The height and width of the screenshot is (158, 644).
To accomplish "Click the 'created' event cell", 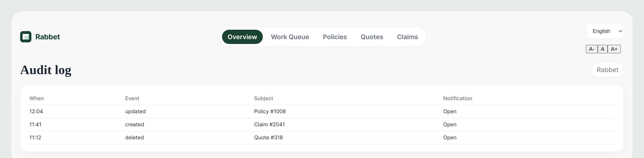I will [x=134, y=124].
